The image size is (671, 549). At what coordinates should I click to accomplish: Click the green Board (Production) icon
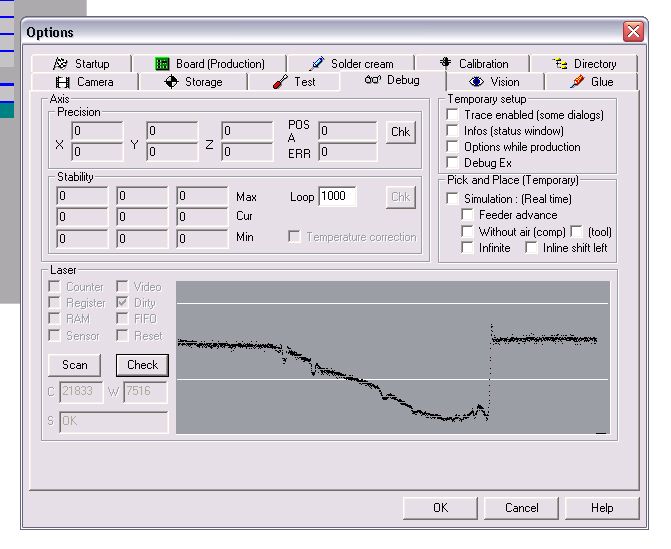pos(162,64)
